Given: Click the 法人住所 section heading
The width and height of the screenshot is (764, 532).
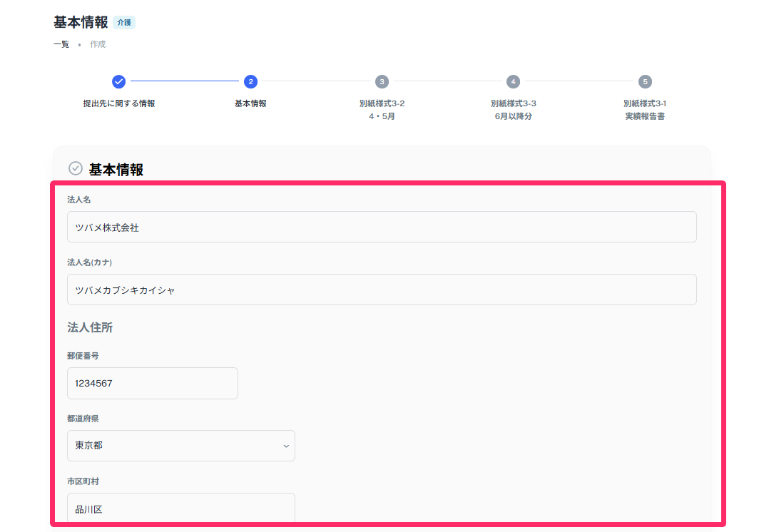Looking at the screenshot, I should [x=90, y=327].
